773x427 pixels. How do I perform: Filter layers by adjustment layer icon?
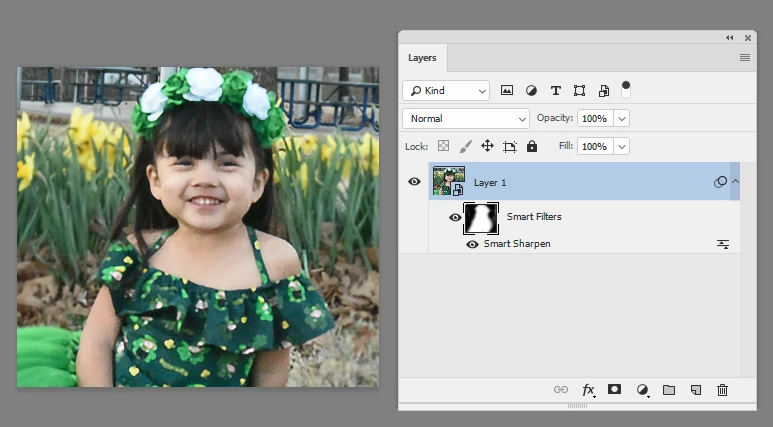coord(531,90)
